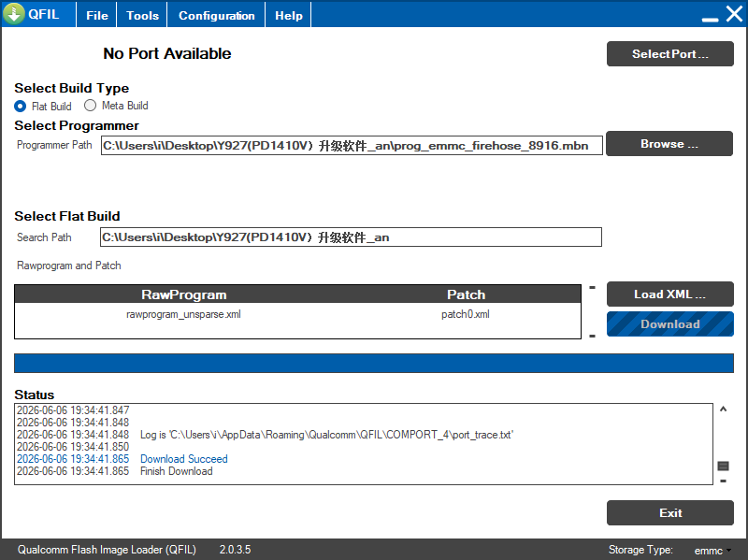The width and height of the screenshot is (748, 560).
Task: Open the Help menu
Action: pyautogui.click(x=289, y=15)
